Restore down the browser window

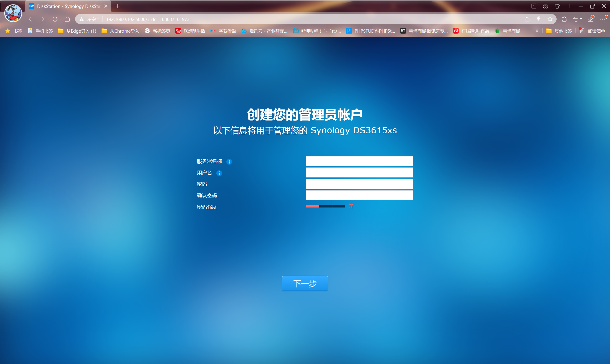click(x=592, y=6)
